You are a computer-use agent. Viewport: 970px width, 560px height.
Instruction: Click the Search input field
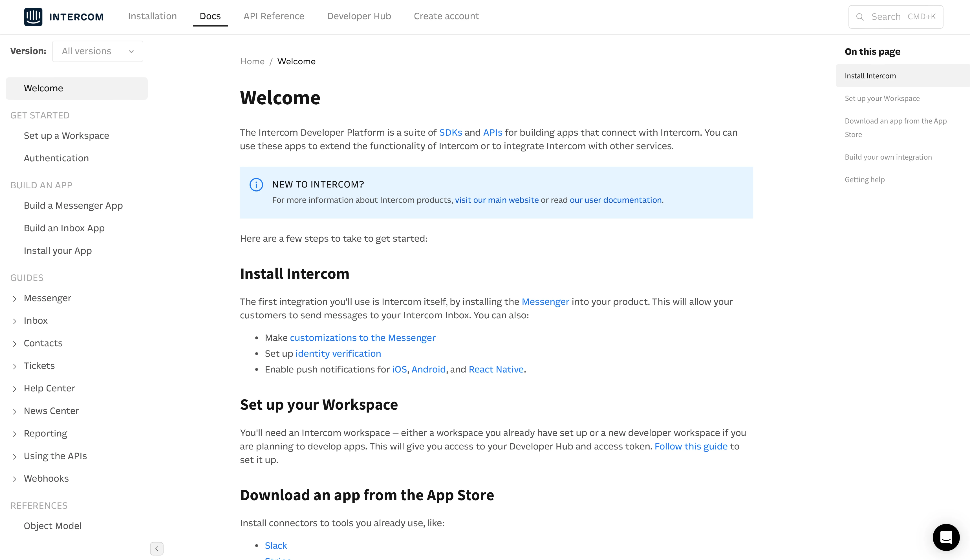coord(896,17)
